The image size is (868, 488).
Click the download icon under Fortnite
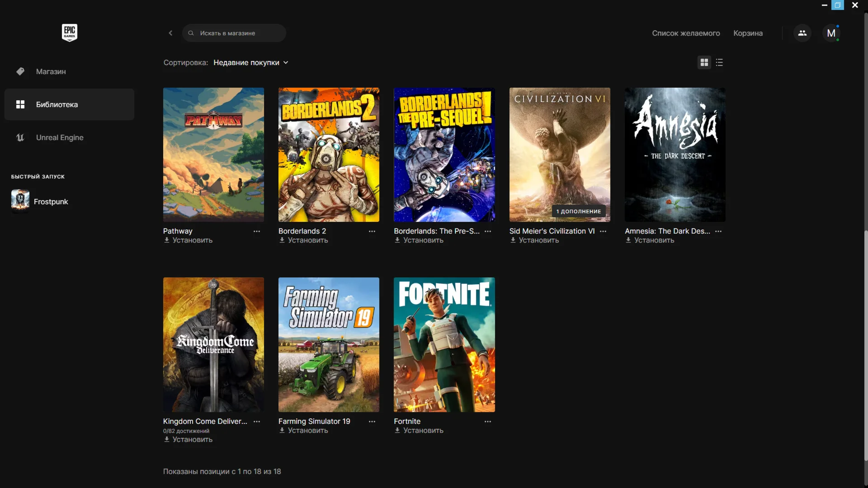(x=397, y=431)
